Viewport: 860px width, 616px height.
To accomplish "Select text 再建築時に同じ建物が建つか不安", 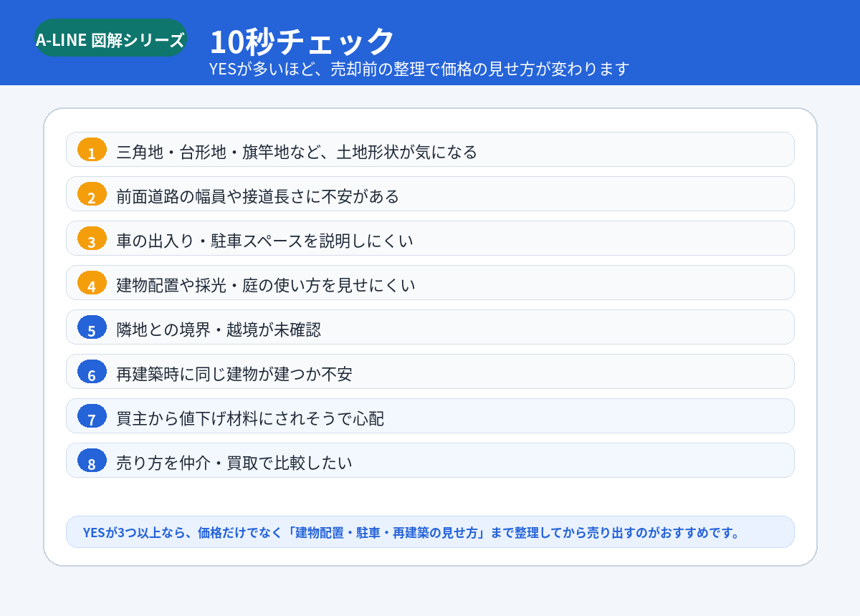I will [x=234, y=374].
